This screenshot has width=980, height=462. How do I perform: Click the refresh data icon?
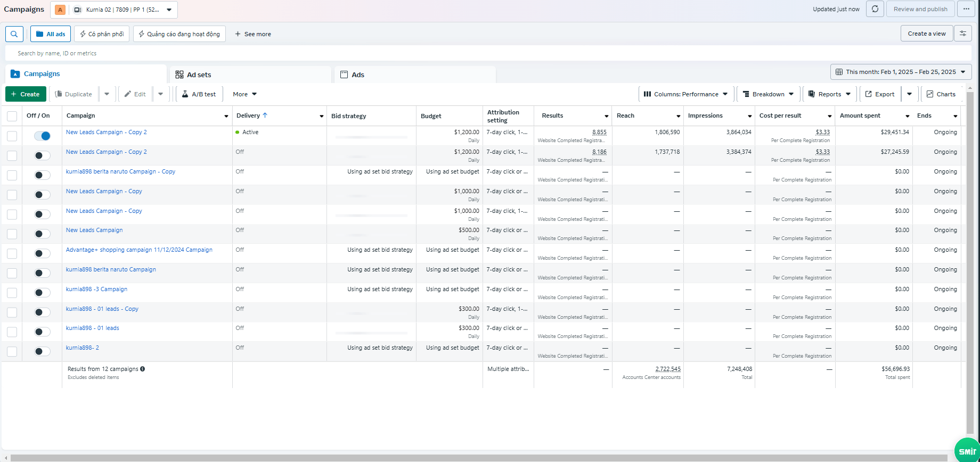coord(875,9)
